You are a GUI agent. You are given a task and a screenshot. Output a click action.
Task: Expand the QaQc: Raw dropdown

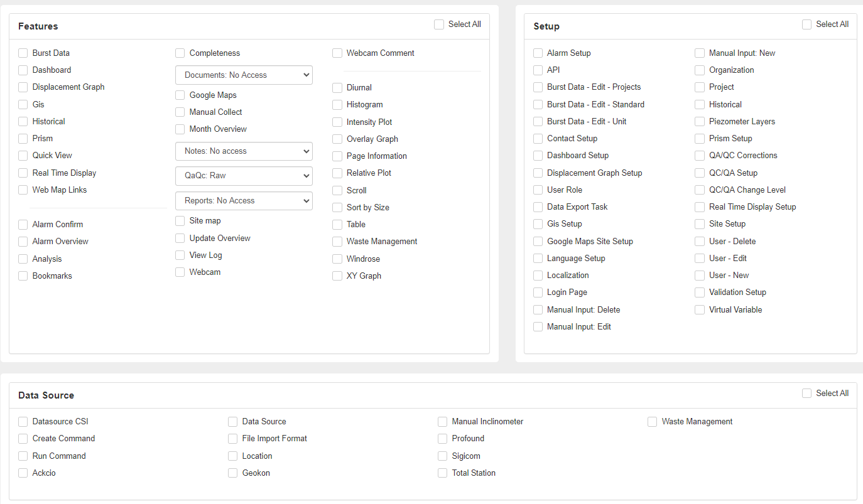click(244, 176)
